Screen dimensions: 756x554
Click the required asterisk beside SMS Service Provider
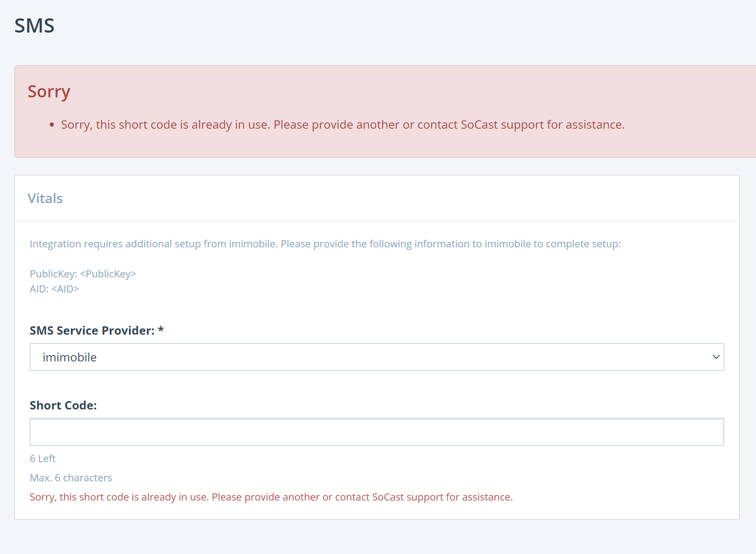pyautogui.click(x=161, y=330)
